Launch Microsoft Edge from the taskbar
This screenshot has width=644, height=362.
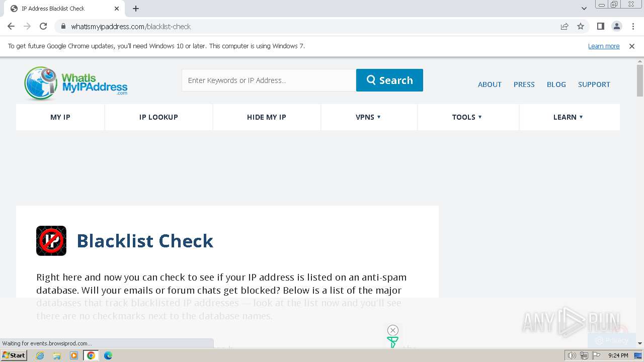pyautogui.click(x=108, y=355)
